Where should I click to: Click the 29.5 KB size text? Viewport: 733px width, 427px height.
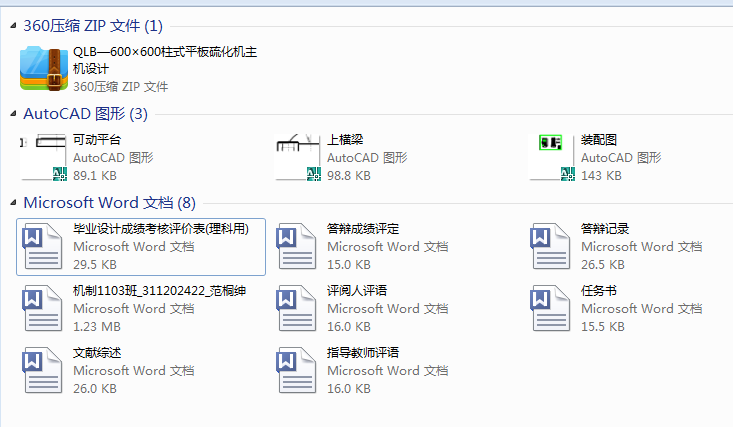click(95, 264)
